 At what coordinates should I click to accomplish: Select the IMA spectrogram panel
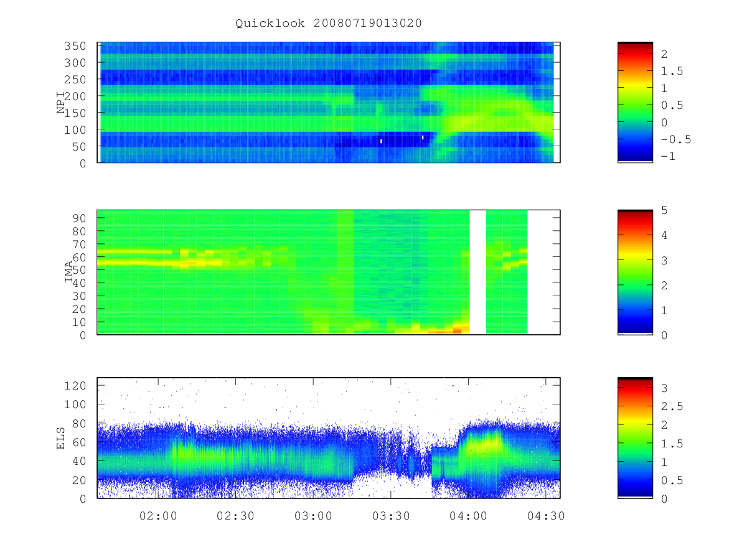pos(329,273)
